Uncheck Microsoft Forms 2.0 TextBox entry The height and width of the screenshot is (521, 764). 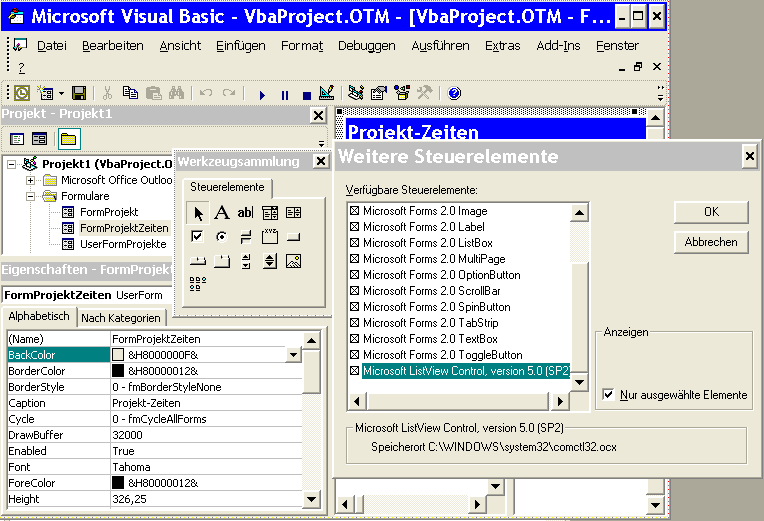(353, 339)
